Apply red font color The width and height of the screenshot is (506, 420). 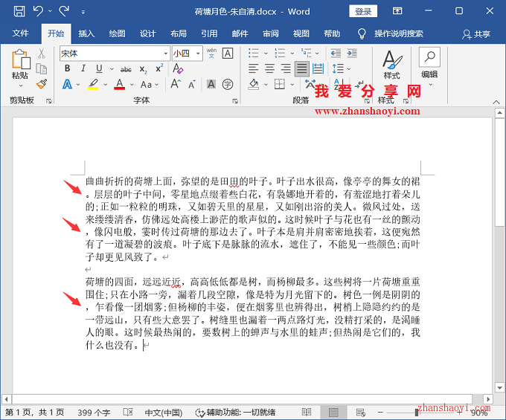119,85
